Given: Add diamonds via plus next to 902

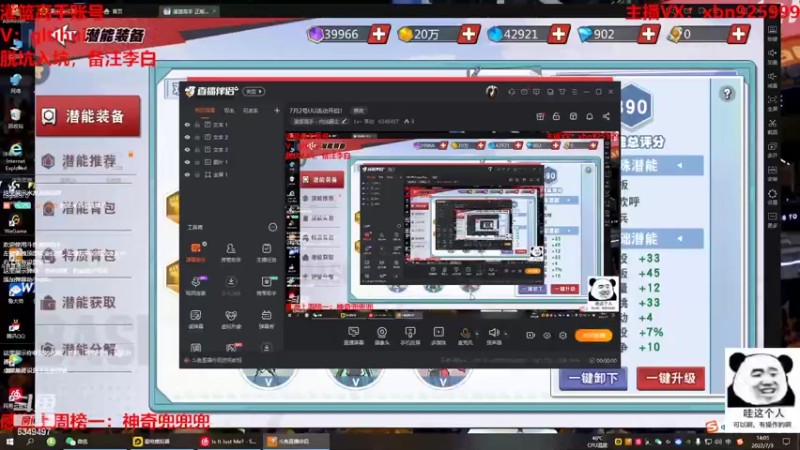Looking at the screenshot, I should [648, 34].
